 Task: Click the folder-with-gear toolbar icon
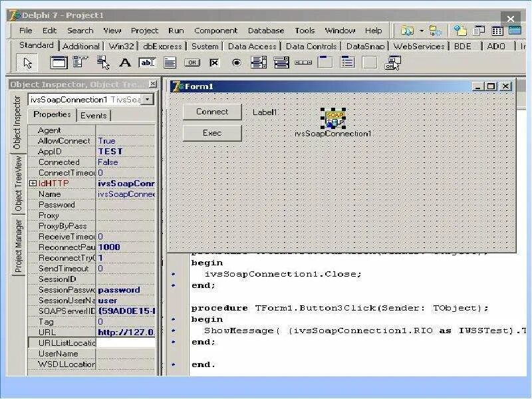(x=436, y=31)
